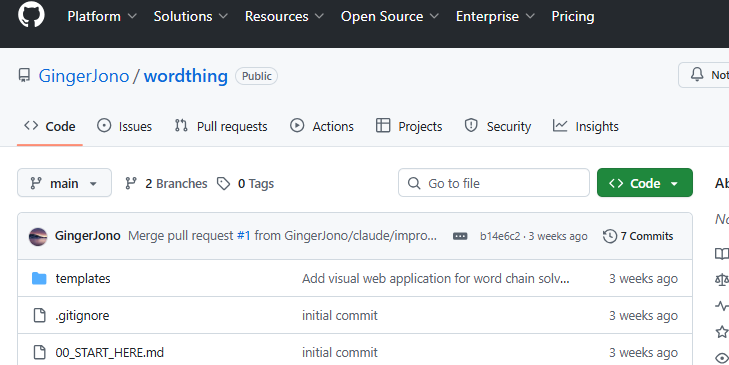View the 7 Commits history
Viewport: 729px width, 365px height.
point(638,236)
